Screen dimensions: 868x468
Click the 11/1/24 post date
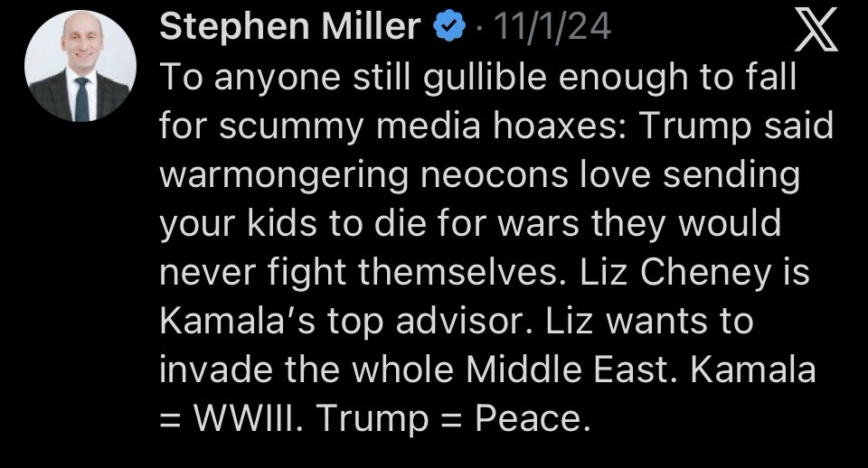[x=554, y=28]
